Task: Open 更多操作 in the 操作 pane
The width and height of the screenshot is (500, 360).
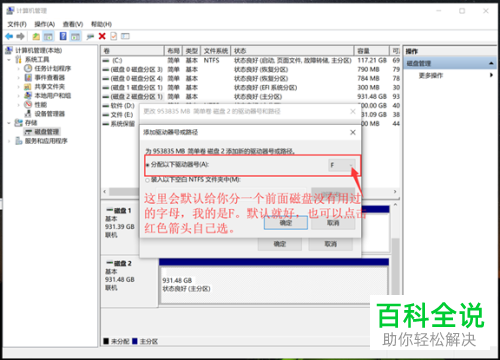Action: coord(431,76)
